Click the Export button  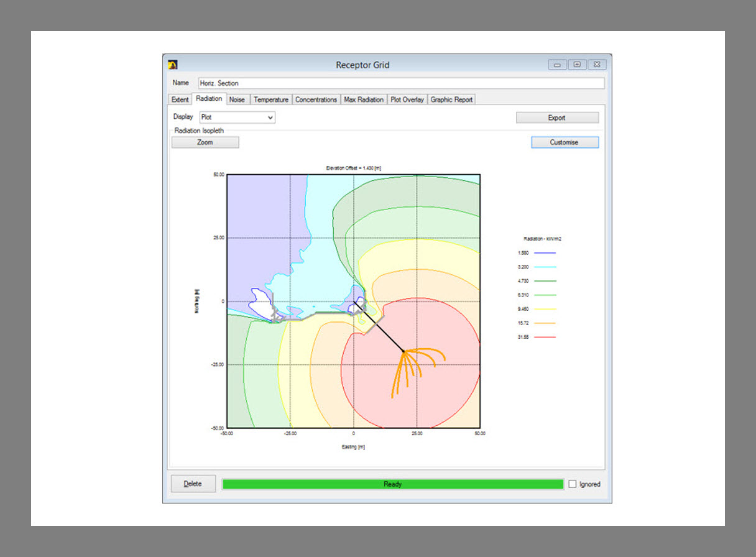click(x=557, y=117)
